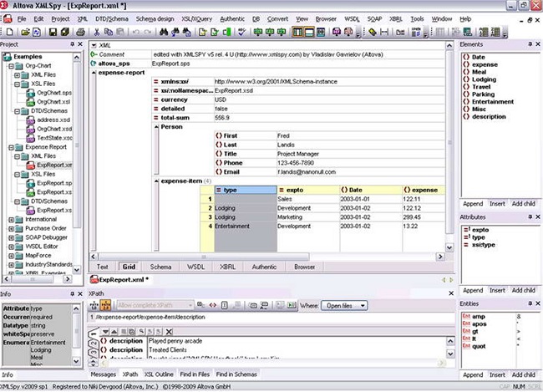Select the Lodging element in Elements panel

tap(484, 79)
